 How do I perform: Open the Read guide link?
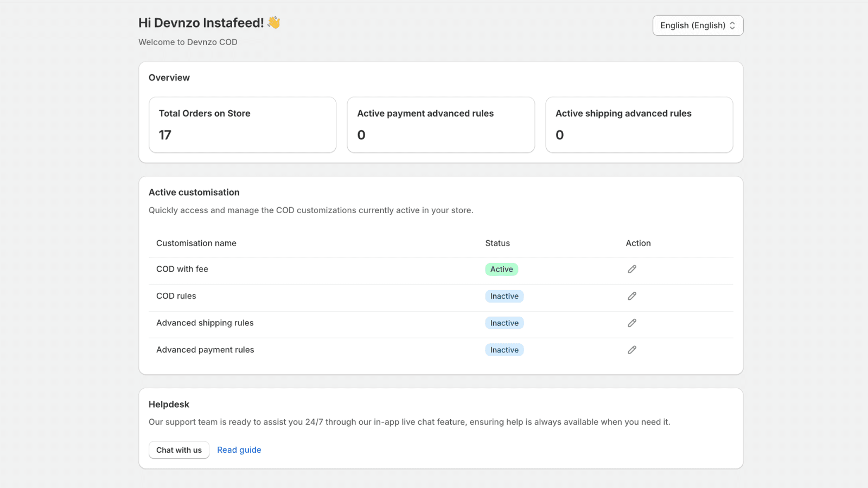click(x=239, y=450)
